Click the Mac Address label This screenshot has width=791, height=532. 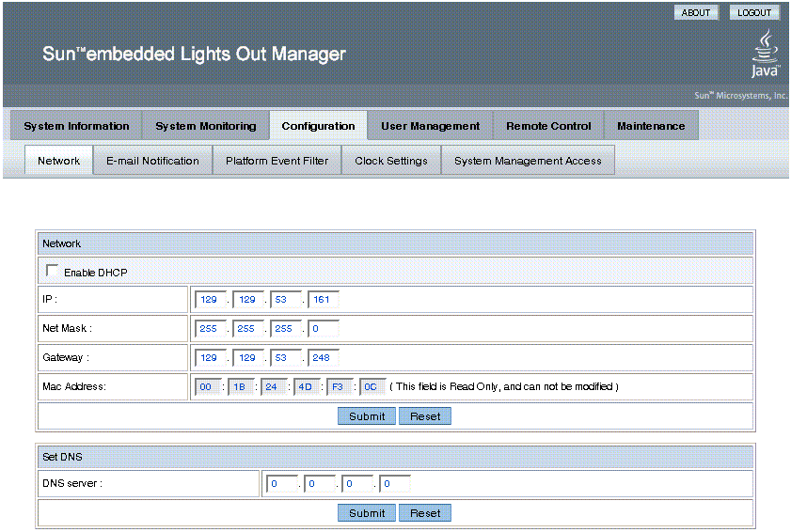coord(74,386)
